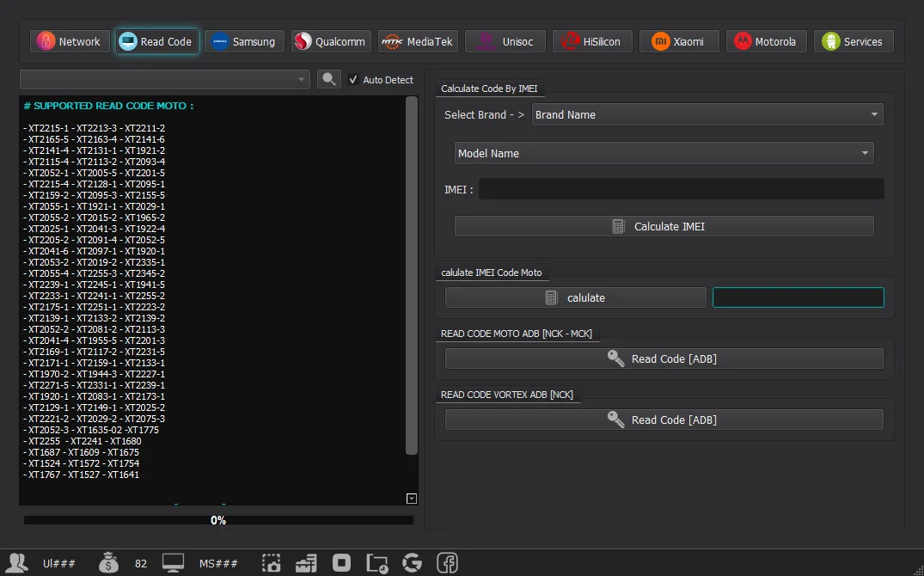Focus the IMEI input field
Image resolution: width=924 pixels, height=576 pixels.
click(x=682, y=189)
